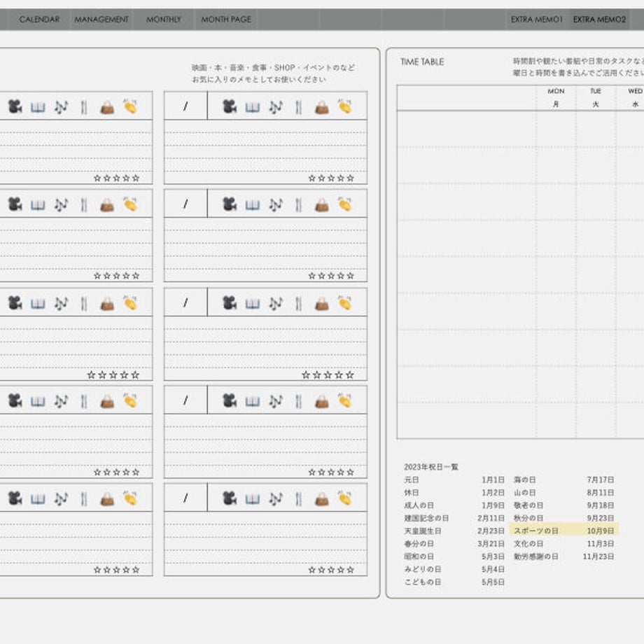Choose the fork and knife icon in the third right-column card
Image resolution: width=644 pixels, height=644 pixels.
(299, 304)
